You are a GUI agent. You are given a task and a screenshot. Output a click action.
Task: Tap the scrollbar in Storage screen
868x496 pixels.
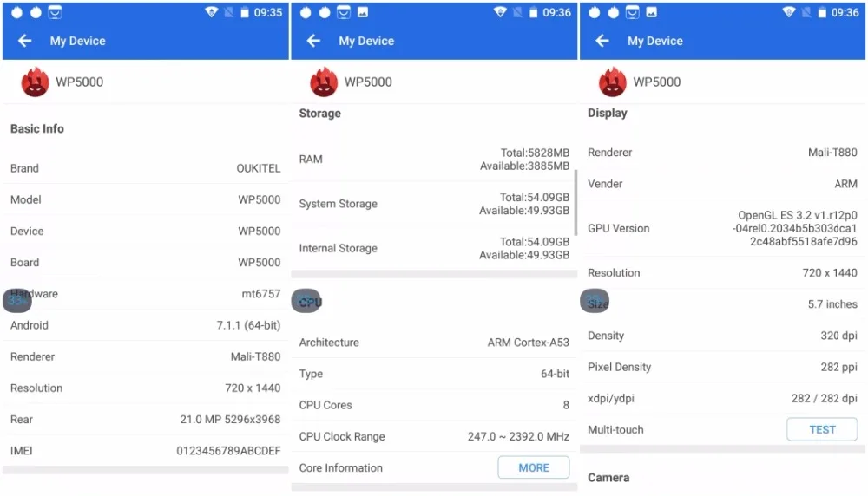click(575, 202)
